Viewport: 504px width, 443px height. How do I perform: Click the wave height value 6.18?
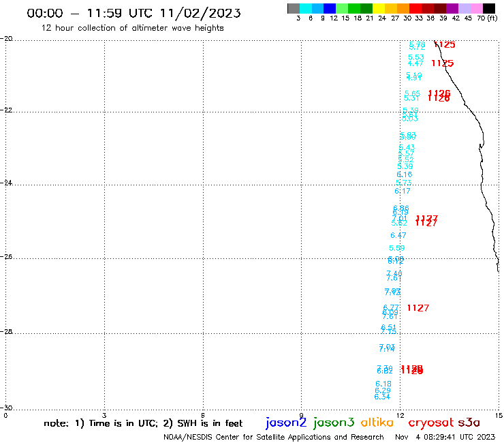tap(383, 384)
